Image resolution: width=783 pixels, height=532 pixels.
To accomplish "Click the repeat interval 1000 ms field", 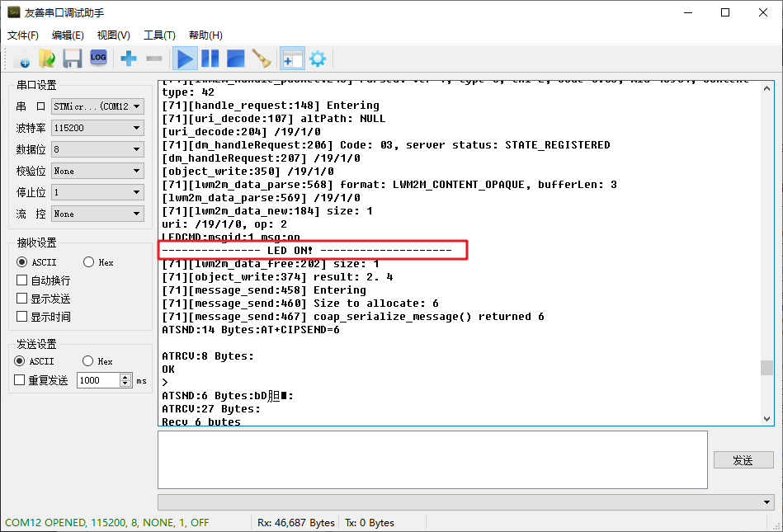I will [98, 380].
